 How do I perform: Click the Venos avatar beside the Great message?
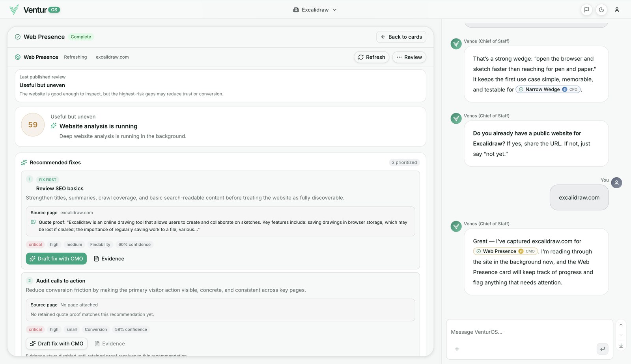(456, 226)
